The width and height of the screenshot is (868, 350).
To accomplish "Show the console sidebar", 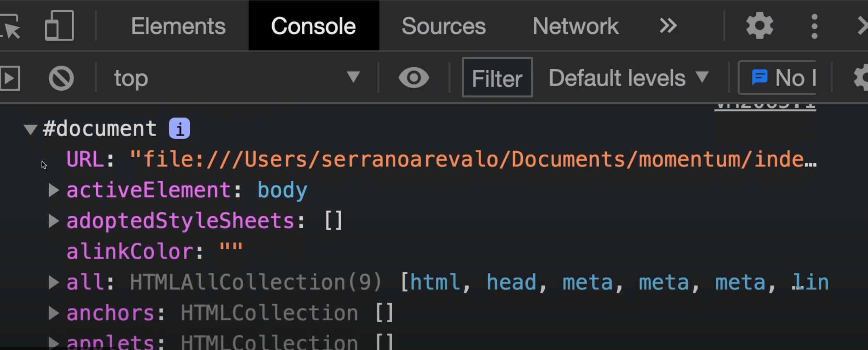I will pyautogui.click(x=9, y=78).
